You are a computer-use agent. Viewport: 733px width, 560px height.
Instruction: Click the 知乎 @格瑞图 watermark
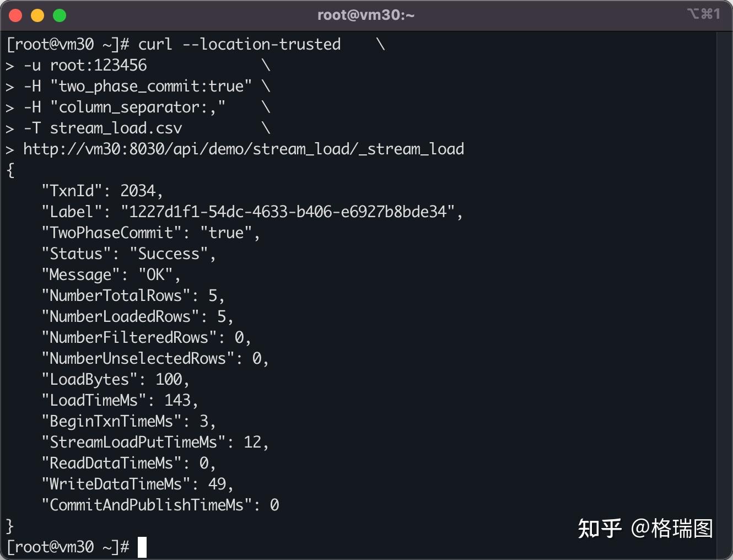(645, 528)
